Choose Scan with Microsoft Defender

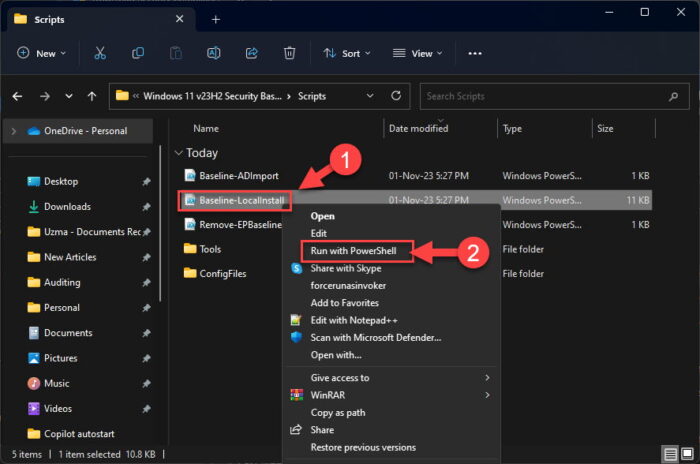376,338
